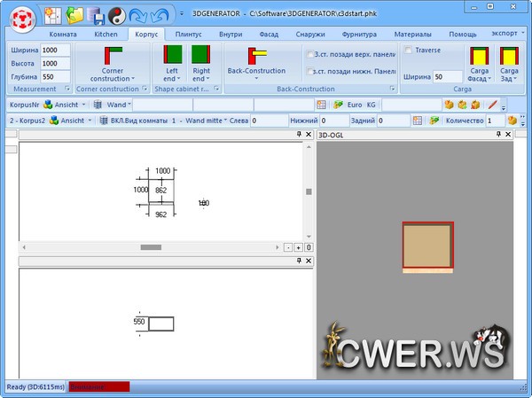Expand the Measurement group dialog launcher
Viewport: 532px width, 398px height.
(67, 89)
